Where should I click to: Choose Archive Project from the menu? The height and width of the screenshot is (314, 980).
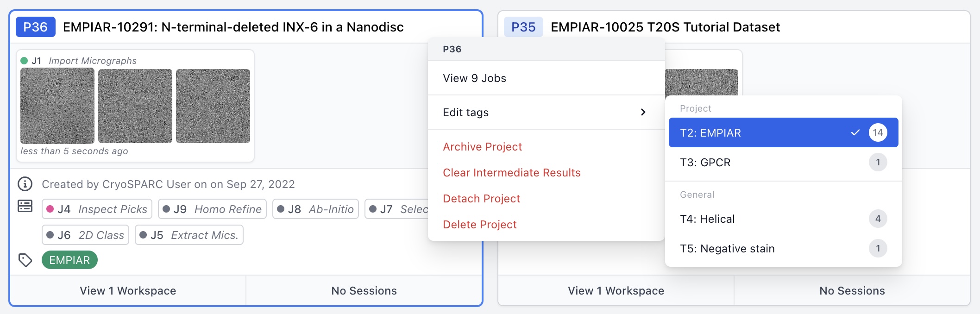point(482,147)
